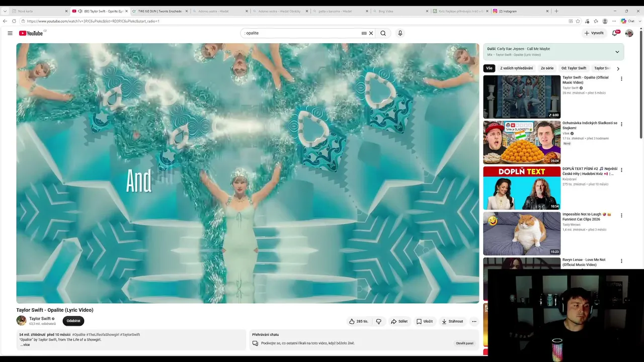
Task: Dislike the video with thumbs down
Action: click(x=379, y=321)
